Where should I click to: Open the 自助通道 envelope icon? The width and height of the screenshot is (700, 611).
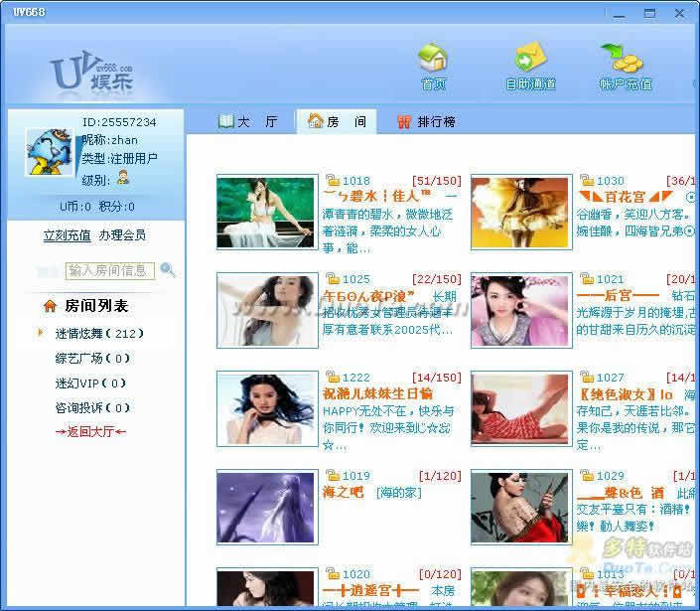[531, 57]
